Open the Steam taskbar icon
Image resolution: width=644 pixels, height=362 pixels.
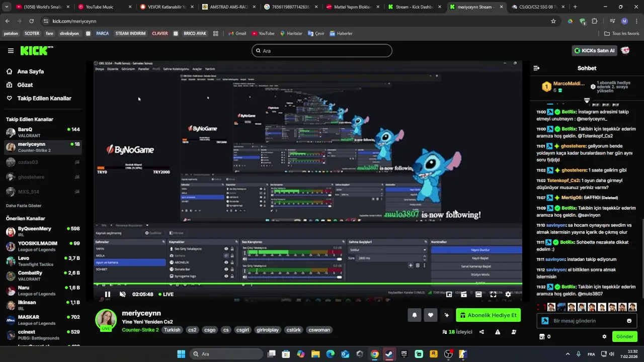pos(389,354)
